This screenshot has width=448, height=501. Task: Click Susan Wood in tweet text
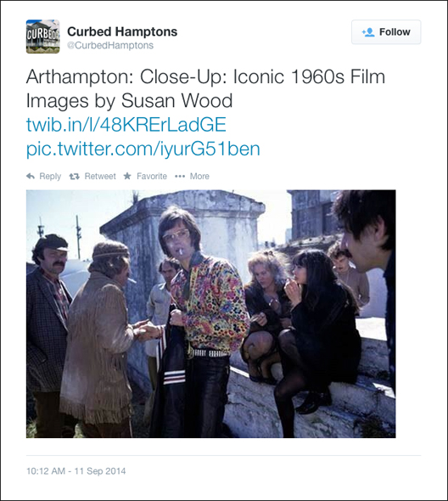point(176,101)
